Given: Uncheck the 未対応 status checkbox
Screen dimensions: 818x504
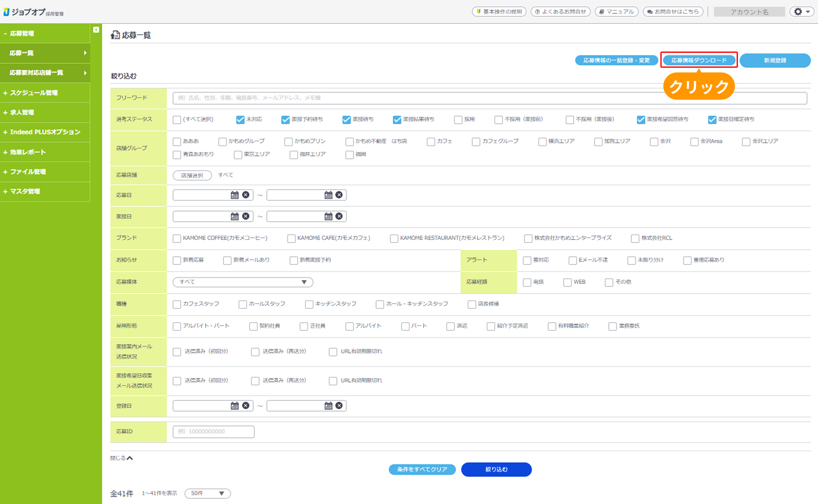Looking at the screenshot, I should click(x=240, y=120).
